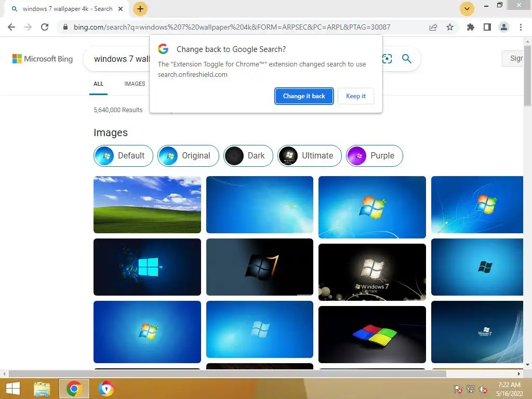The image size is (532, 399).
Task: Click the Bing search magnifier icon
Action: 406,59
